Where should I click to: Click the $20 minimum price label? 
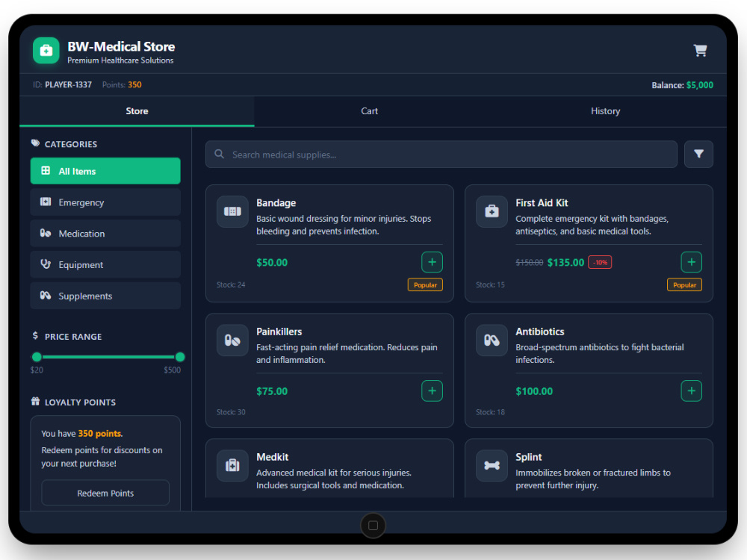(x=37, y=370)
